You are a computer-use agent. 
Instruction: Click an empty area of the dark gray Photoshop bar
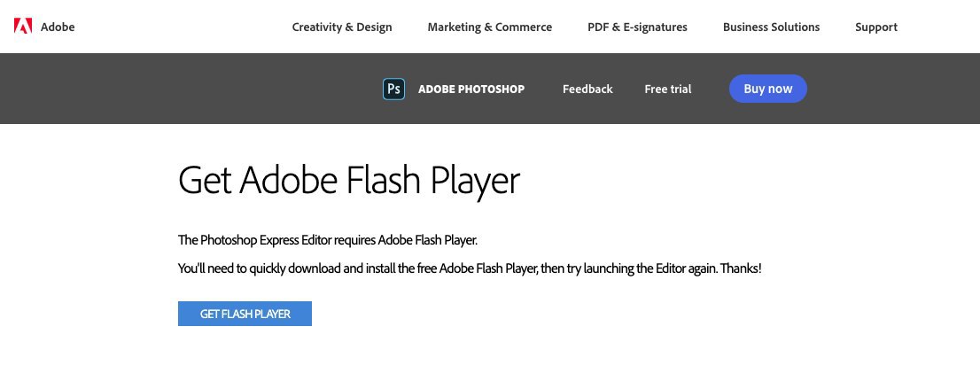tap(188, 89)
